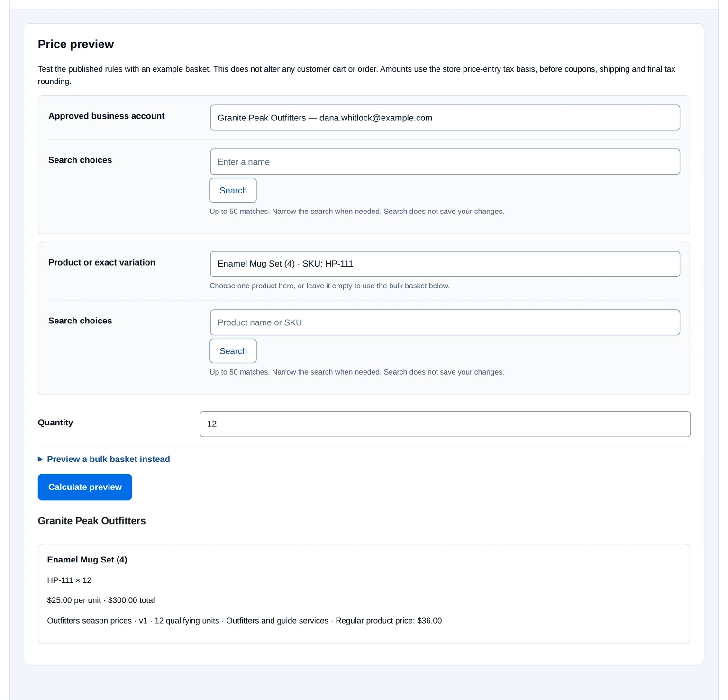Click the 'HP-111 × 12' result line
This screenshot has height=700, width=728.
[x=69, y=580]
